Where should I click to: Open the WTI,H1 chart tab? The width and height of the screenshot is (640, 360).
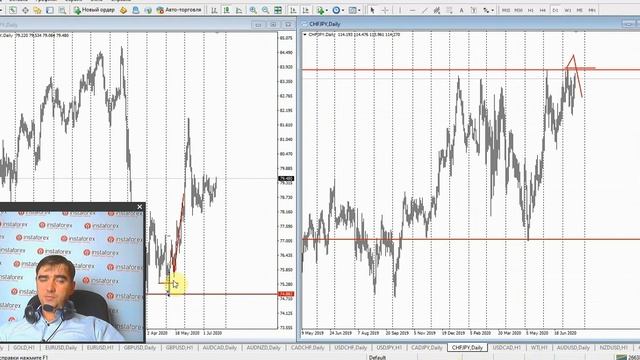[539, 348]
